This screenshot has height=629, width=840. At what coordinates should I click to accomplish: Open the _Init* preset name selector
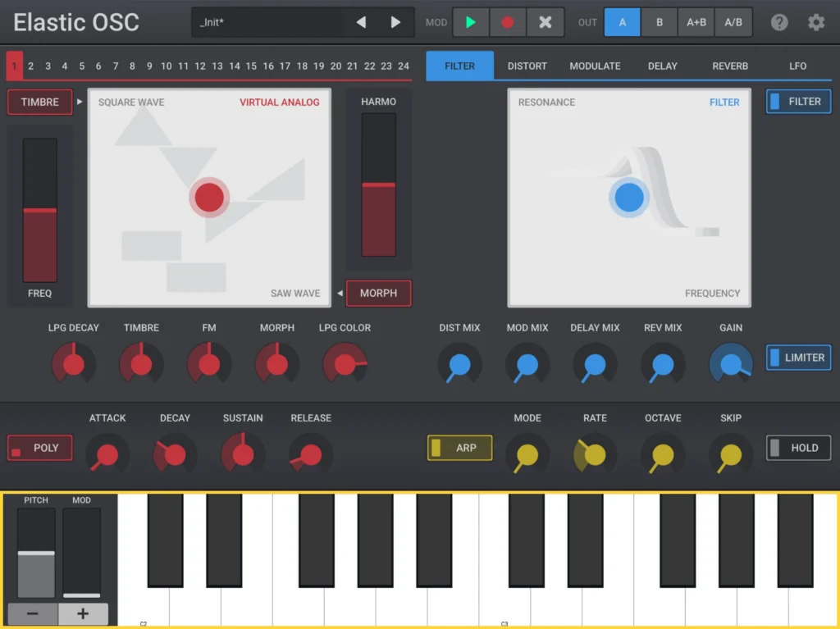(268, 22)
